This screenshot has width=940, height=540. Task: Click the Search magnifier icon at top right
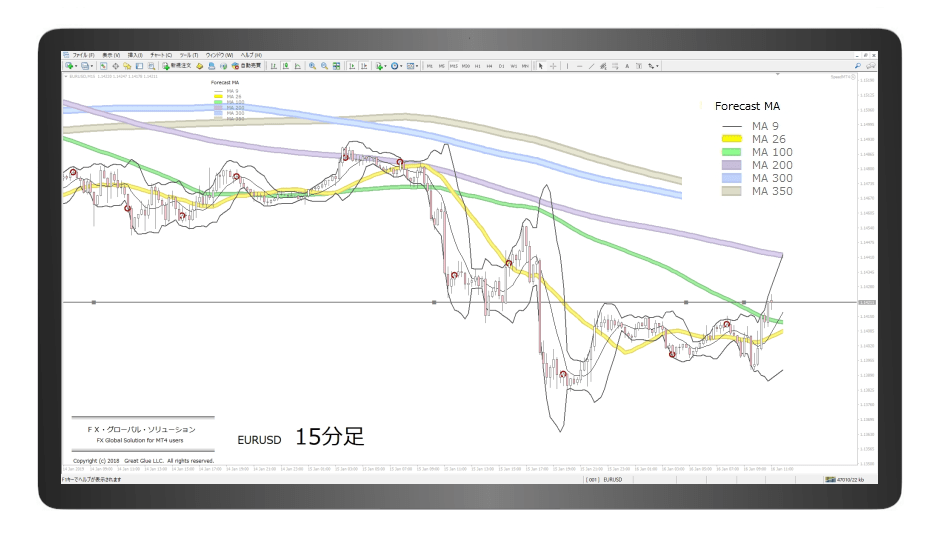click(858, 66)
